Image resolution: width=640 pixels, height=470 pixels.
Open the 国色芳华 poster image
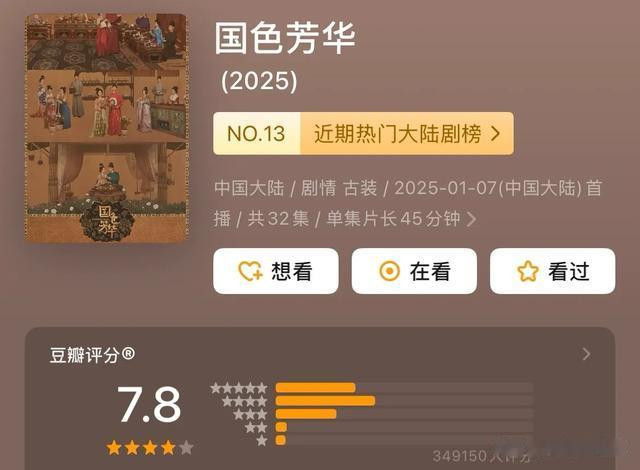[x=107, y=128]
